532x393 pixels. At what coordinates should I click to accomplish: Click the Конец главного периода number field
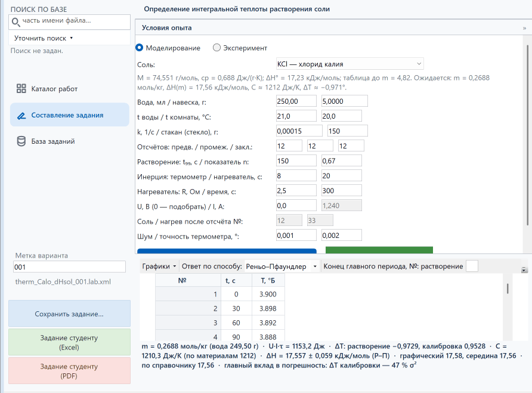pyautogui.click(x=472, y=266)
